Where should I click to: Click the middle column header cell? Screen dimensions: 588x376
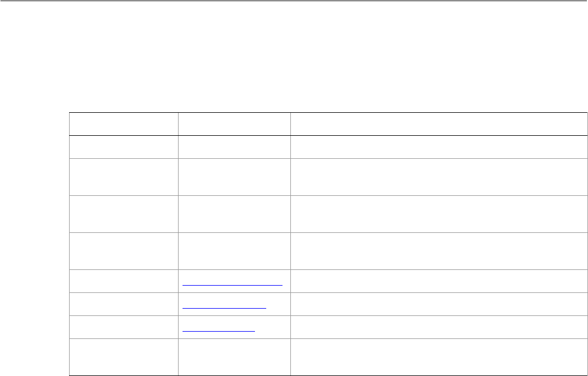coord(234,124)
